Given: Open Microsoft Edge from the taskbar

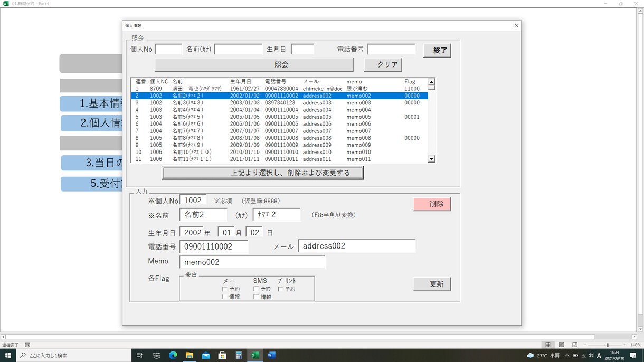Looking at the screenshot, I should (173, 355).
